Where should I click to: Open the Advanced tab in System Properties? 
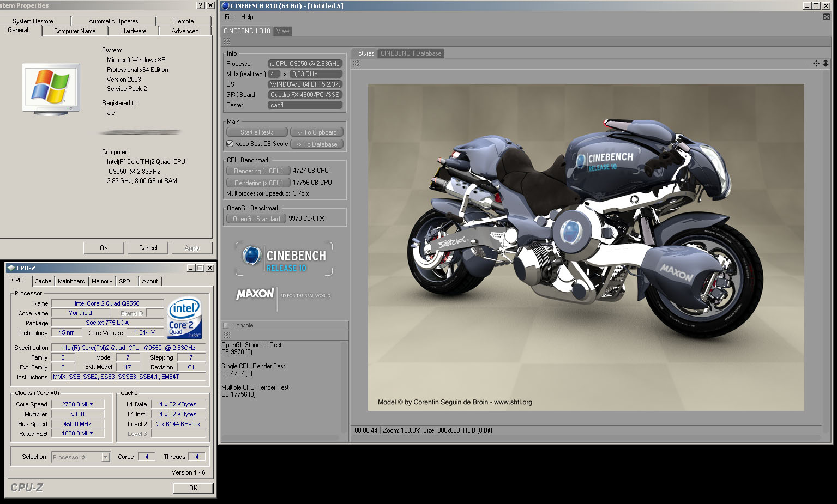185,31
